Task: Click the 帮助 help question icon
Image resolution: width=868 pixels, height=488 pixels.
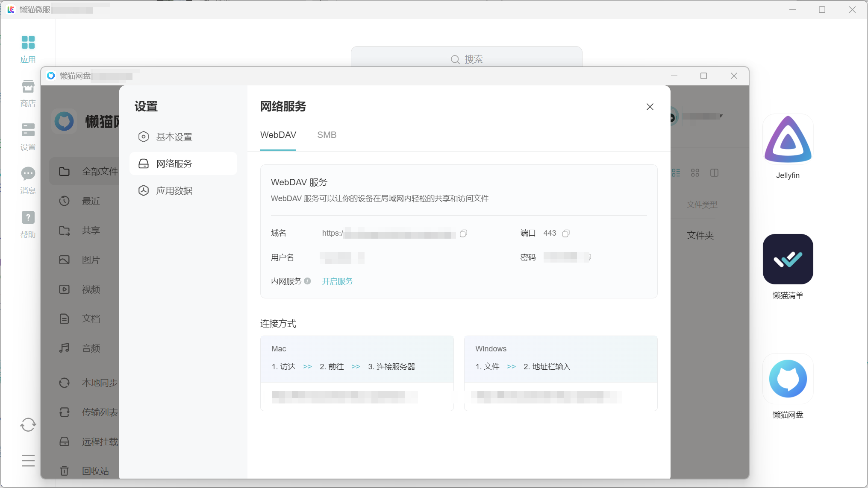Action: click(28, 218)
